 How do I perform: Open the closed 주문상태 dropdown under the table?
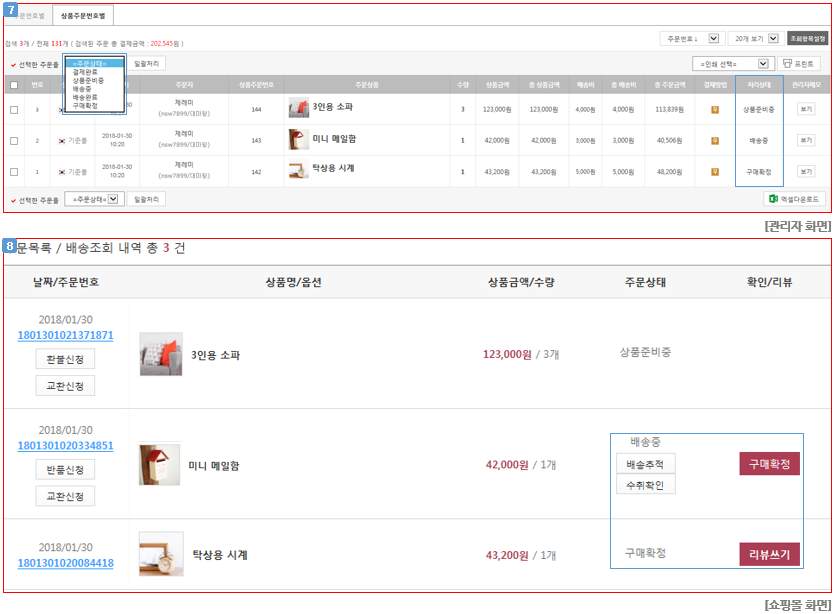pos(95,199)
